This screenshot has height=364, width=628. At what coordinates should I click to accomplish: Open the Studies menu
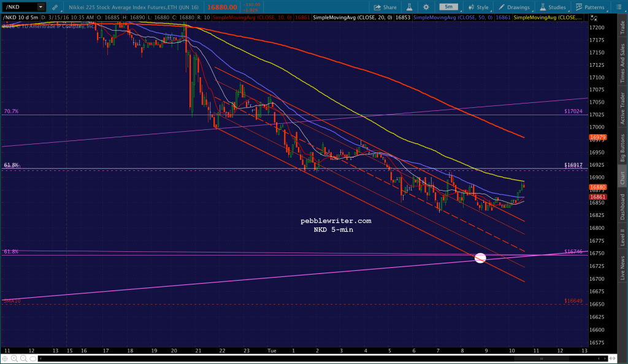(553, 7)
